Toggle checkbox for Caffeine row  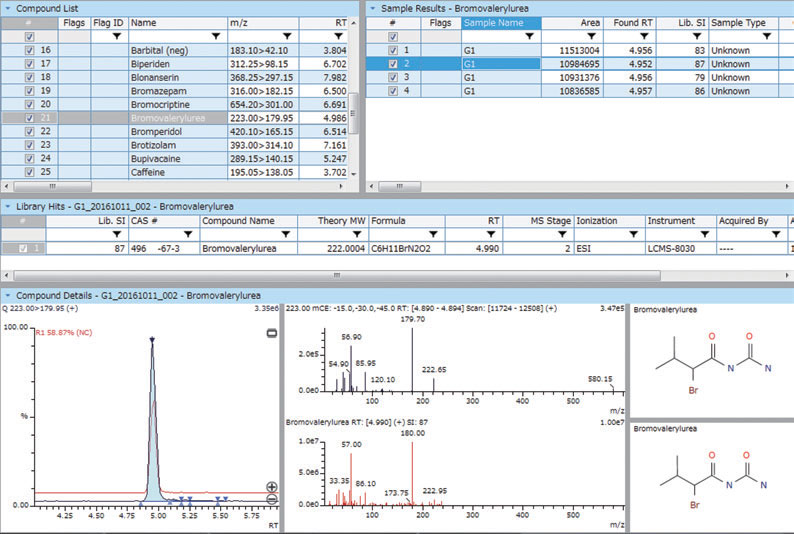coord(29,172)
